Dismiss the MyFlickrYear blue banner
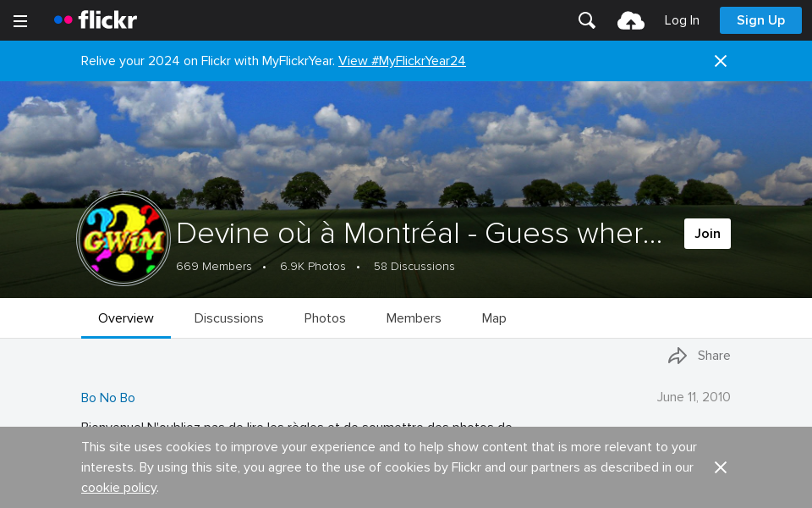 720,61
